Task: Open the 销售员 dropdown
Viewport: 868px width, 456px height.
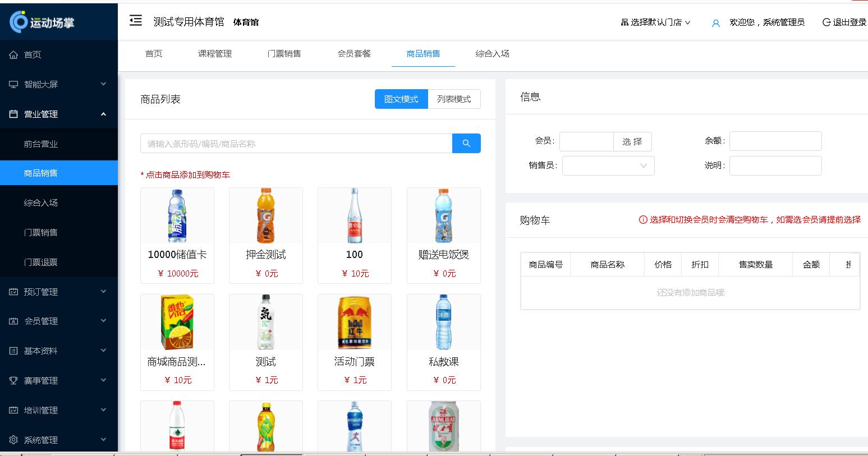Action: (608, 165)
